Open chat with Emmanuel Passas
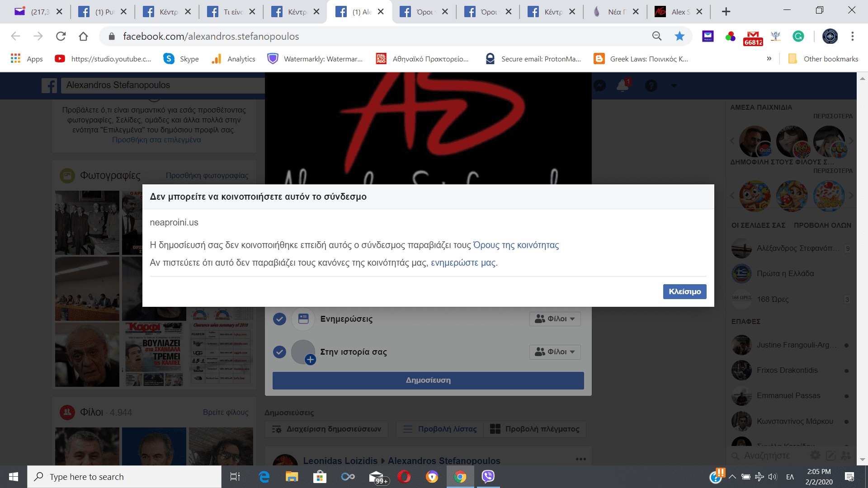868x488 pixels. tap(791, 395)
